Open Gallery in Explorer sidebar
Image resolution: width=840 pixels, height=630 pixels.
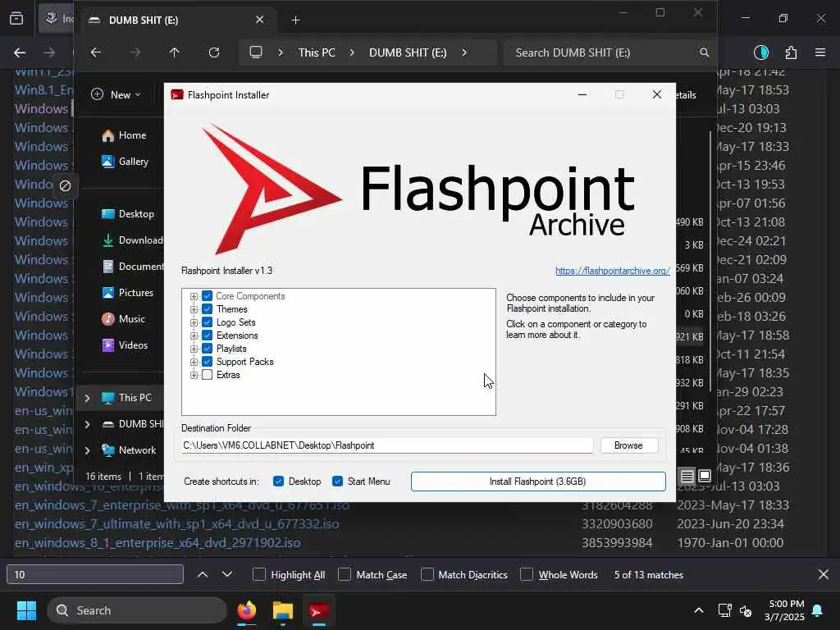126,162
